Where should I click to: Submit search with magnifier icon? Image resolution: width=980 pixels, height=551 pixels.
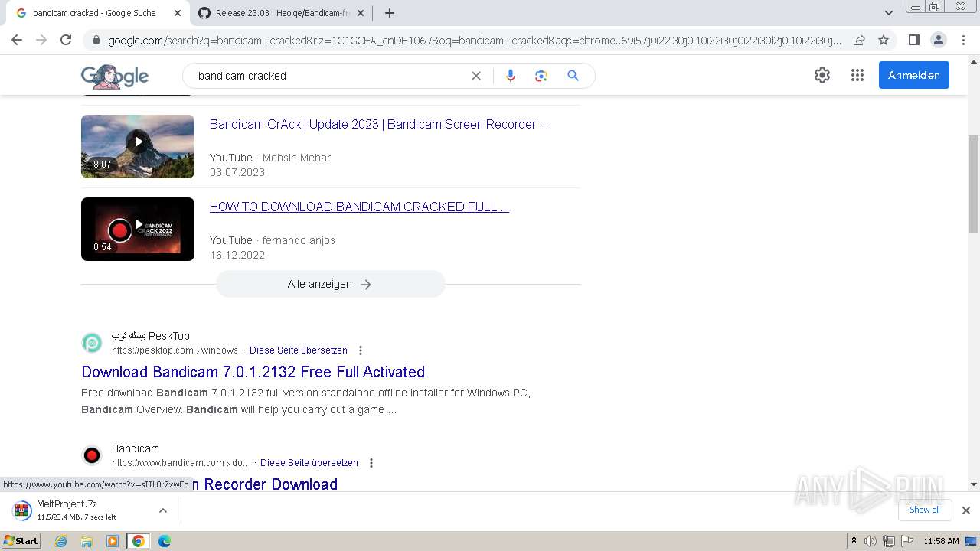tap(573, 76)
